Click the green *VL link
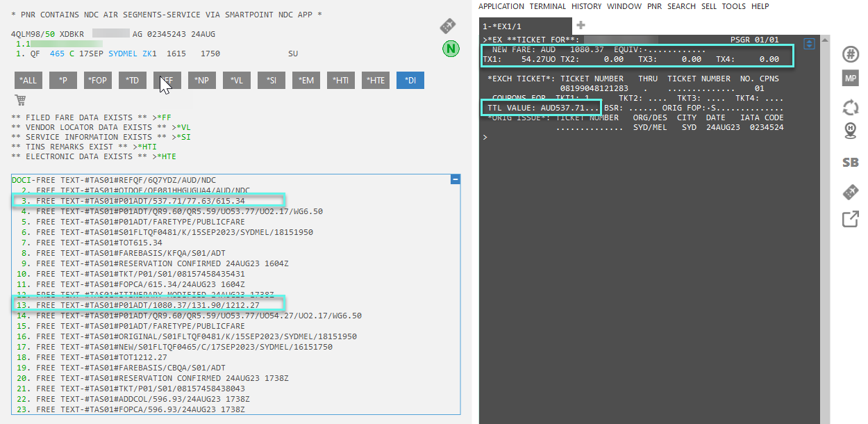The image size is (868, 424). point(184,127)
